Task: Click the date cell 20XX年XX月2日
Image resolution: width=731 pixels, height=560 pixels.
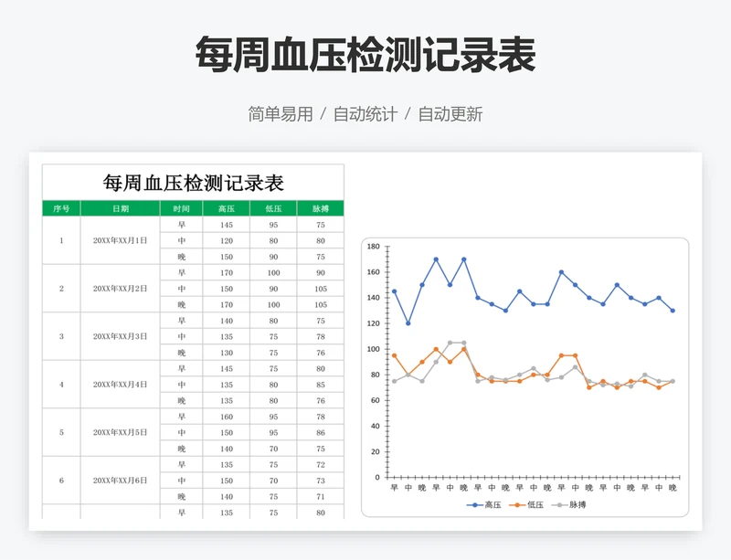Action: 121,289
